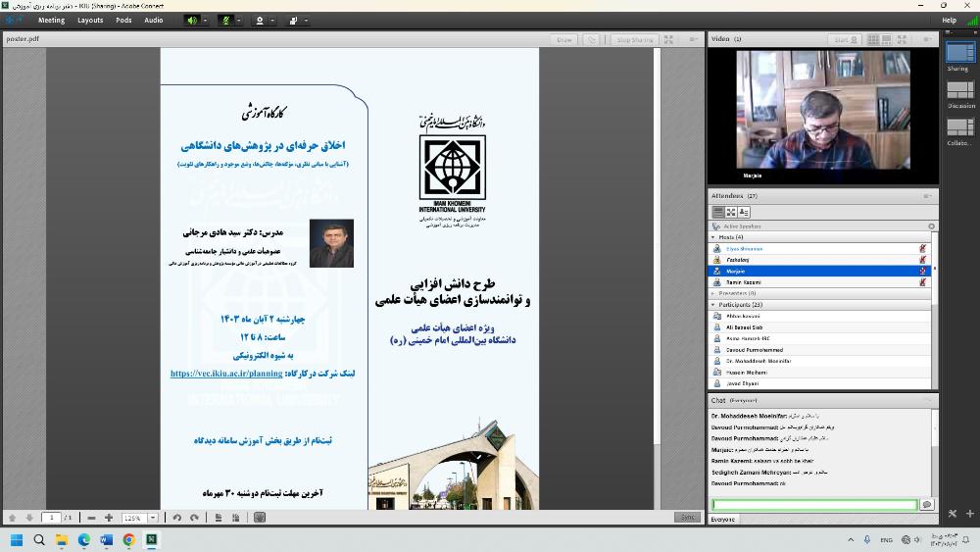Image resolution: width=980 pixels, height=552 pixels.
Task: Click the send chat message icon
Action: [927, 505]
